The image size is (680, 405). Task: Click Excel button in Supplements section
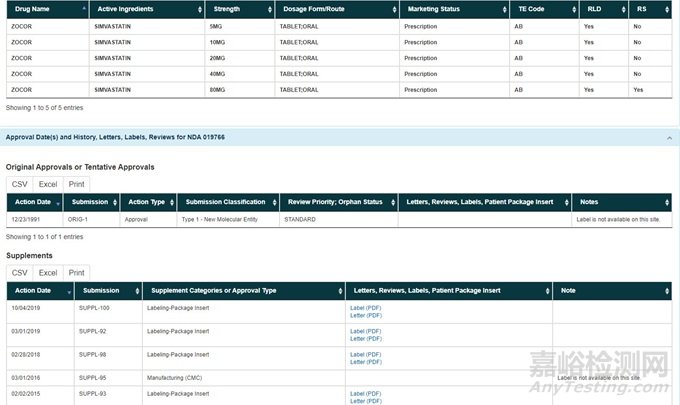coord(48,273)
